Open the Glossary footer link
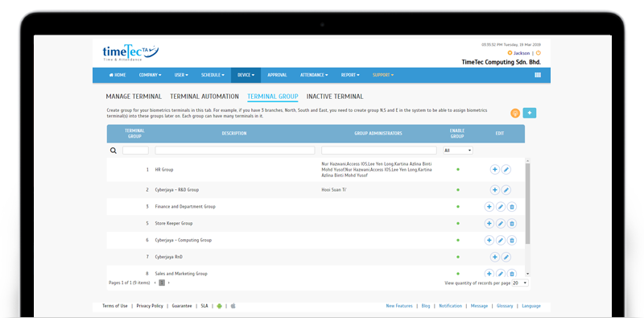 tap(505, 306)
